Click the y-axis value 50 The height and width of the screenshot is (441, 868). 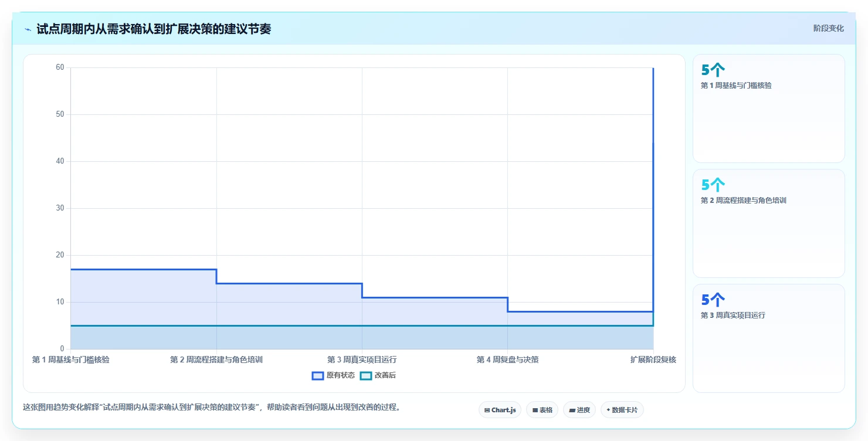click(x=60, y=114)
